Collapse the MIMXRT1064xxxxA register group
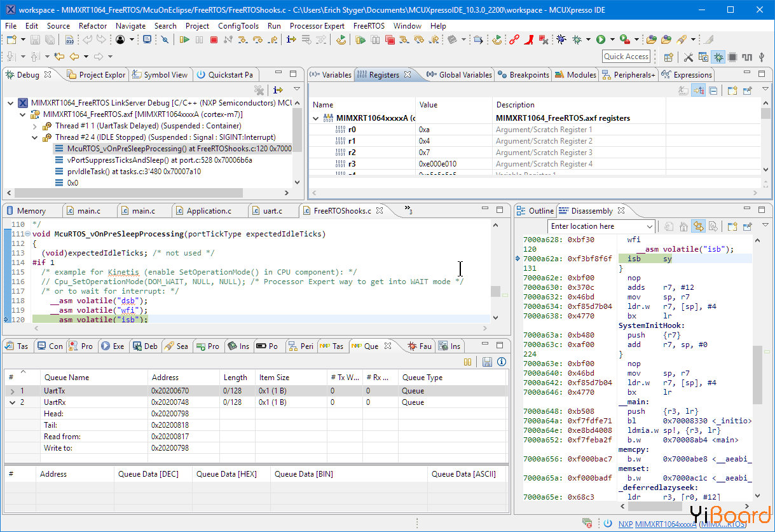The width and height of the screenshot is (775, 532). 316,118
